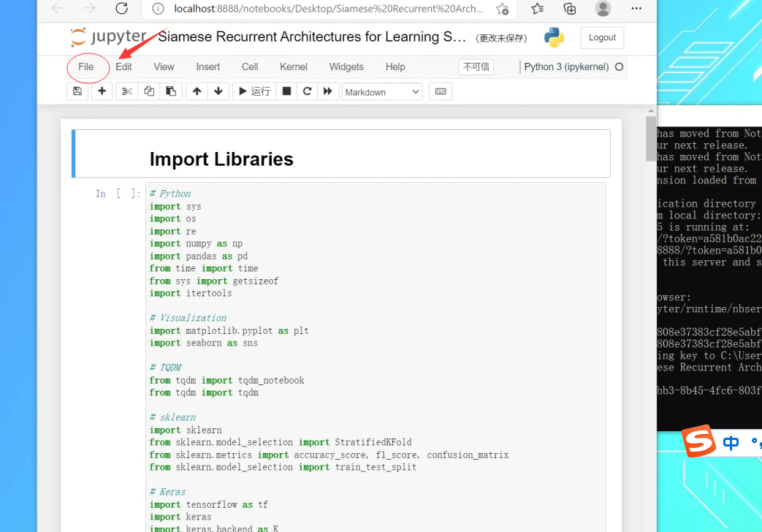The image size is (762, 532).
Task: Open the Widgets menu
Action: pyautogui.click(x=346, y=67)
